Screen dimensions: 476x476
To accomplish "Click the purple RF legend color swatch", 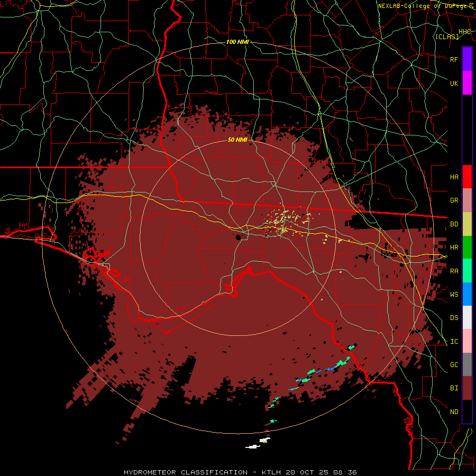I will (467, 59).
